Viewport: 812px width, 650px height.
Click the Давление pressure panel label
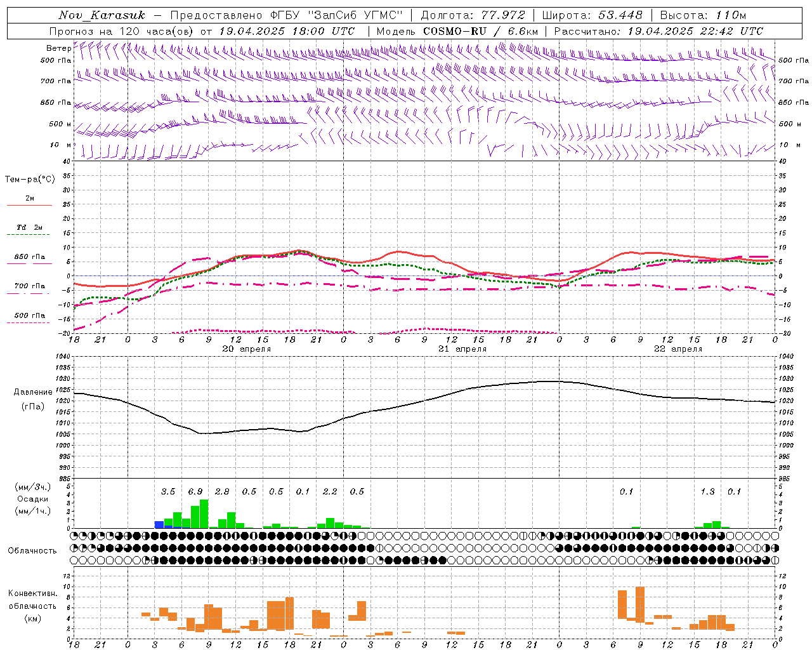(32, 392)
